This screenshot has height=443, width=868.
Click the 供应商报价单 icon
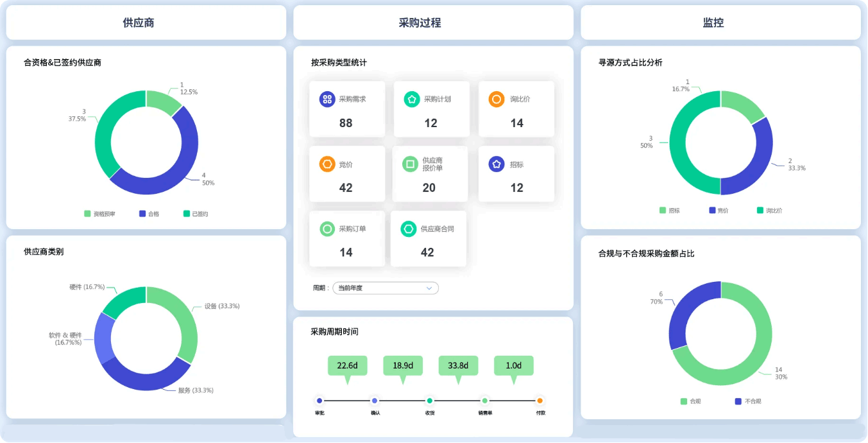tap(411, 164)
